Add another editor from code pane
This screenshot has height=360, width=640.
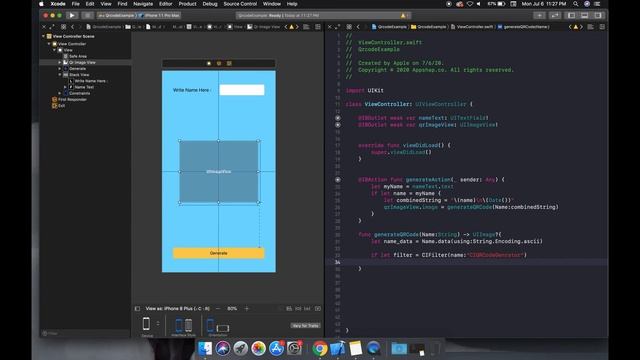click(602, 27)
